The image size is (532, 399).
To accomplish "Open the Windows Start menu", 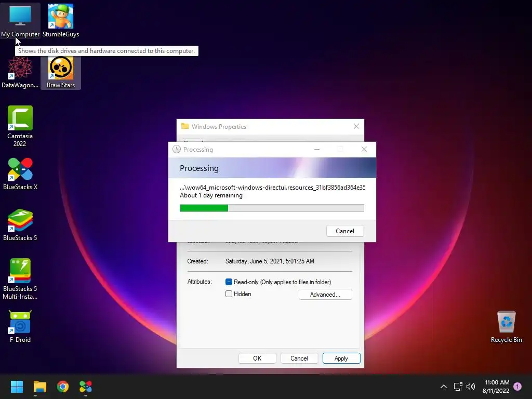I will click(17, 387).
